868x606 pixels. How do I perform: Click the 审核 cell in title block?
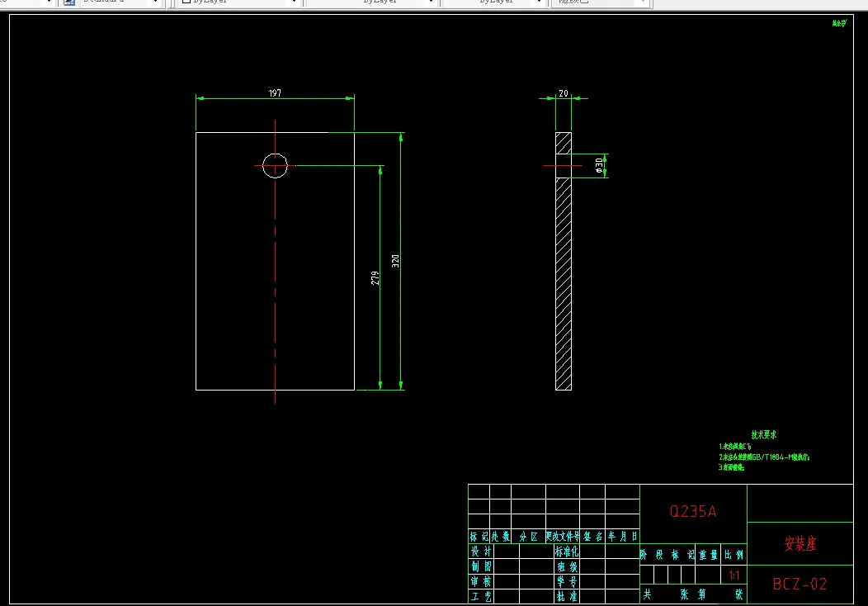tap(480, 581)
